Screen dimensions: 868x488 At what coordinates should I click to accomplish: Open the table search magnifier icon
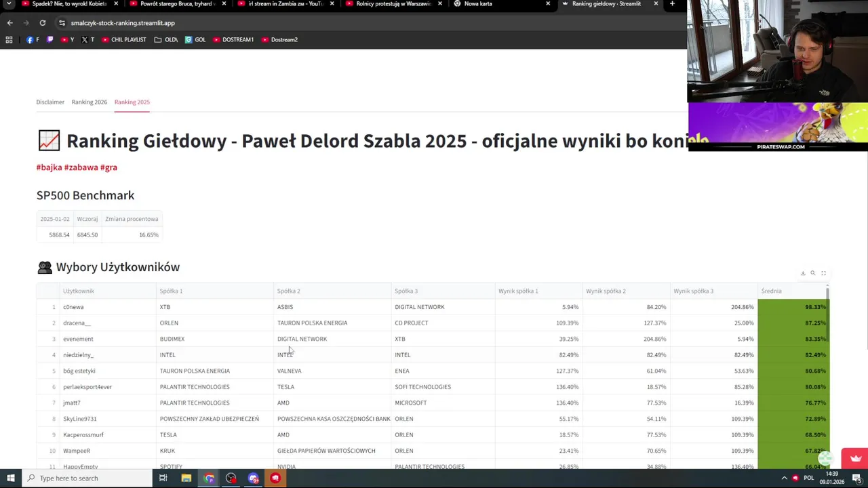813,273
